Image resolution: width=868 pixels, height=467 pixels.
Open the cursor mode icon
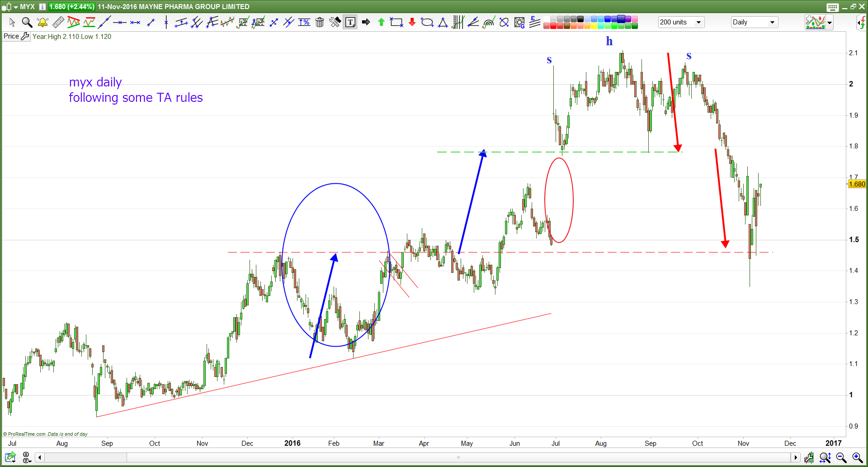[26, 457]
